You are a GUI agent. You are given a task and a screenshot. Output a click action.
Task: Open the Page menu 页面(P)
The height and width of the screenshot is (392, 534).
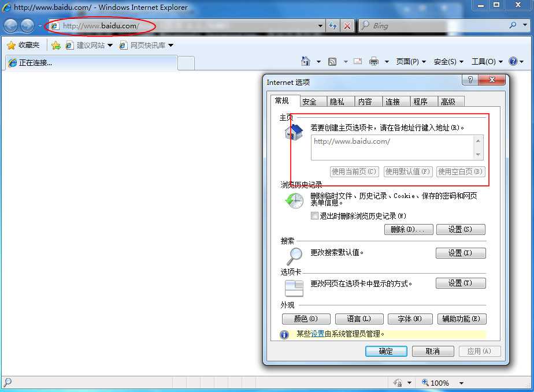(411, 62)
